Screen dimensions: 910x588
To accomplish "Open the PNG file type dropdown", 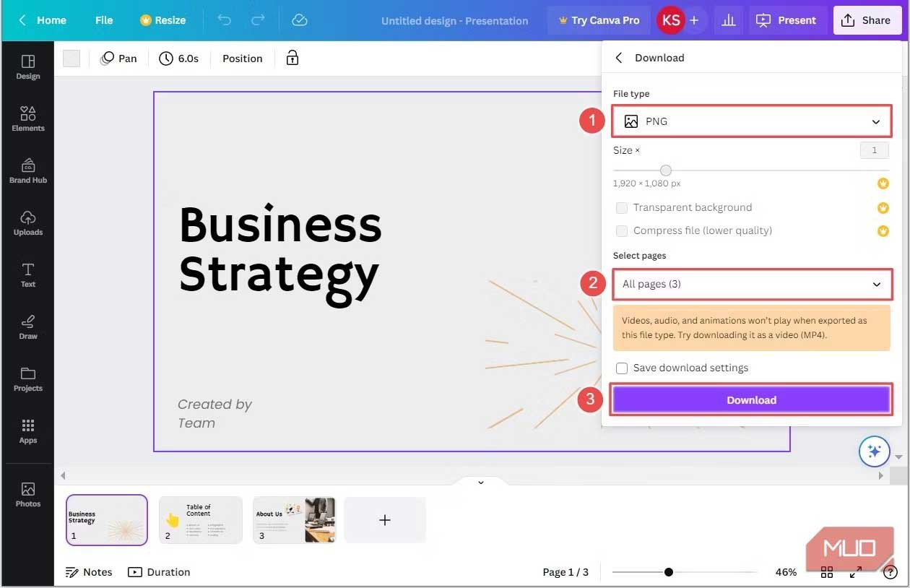I will [x=752, y=121].
